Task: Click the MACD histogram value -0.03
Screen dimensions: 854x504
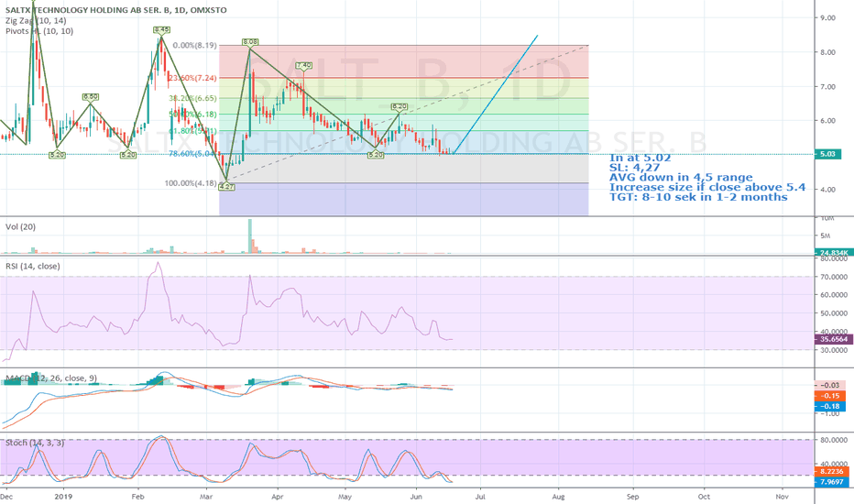Action: pos(830,385)
